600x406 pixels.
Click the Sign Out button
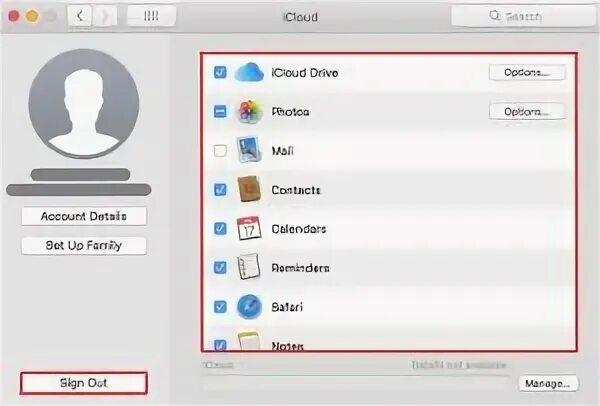[x=83, y=383]
